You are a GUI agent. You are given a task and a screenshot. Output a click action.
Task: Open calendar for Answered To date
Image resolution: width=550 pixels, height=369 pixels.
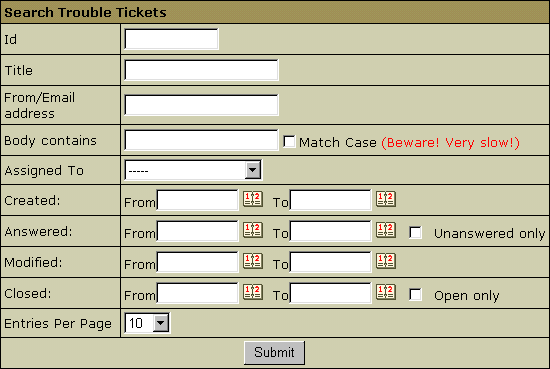(x=386, y=230)
